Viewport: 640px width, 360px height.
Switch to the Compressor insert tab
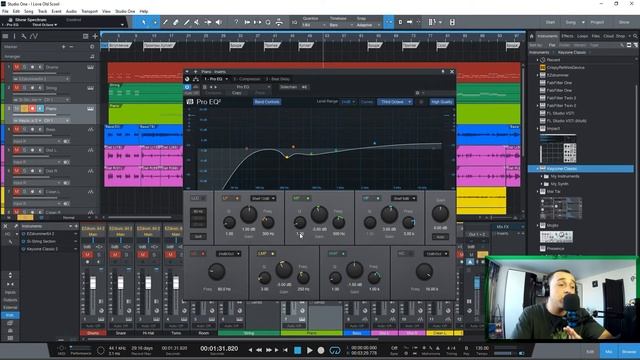[247, 79]
